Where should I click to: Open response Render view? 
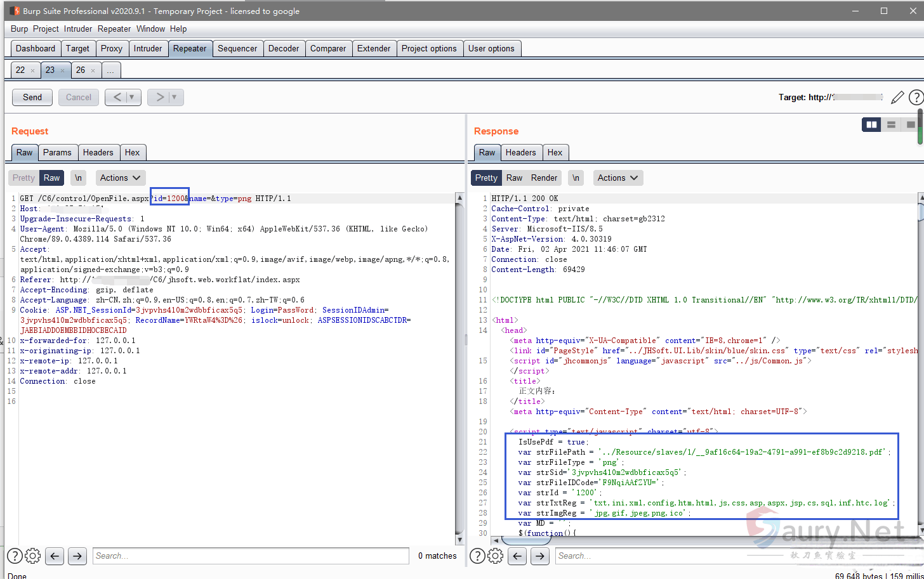click(x=544, y=178)
